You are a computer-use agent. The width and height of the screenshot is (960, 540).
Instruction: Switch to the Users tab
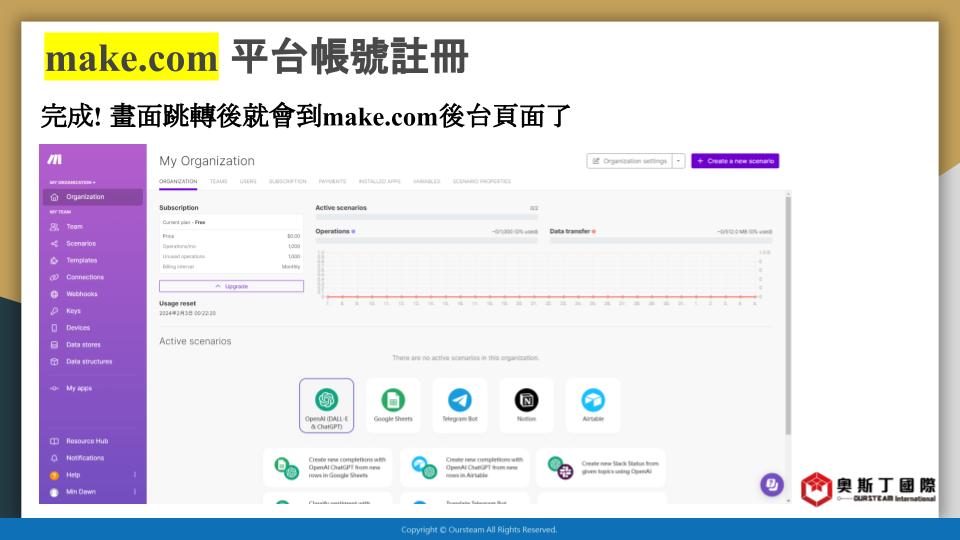click(248, 182)
